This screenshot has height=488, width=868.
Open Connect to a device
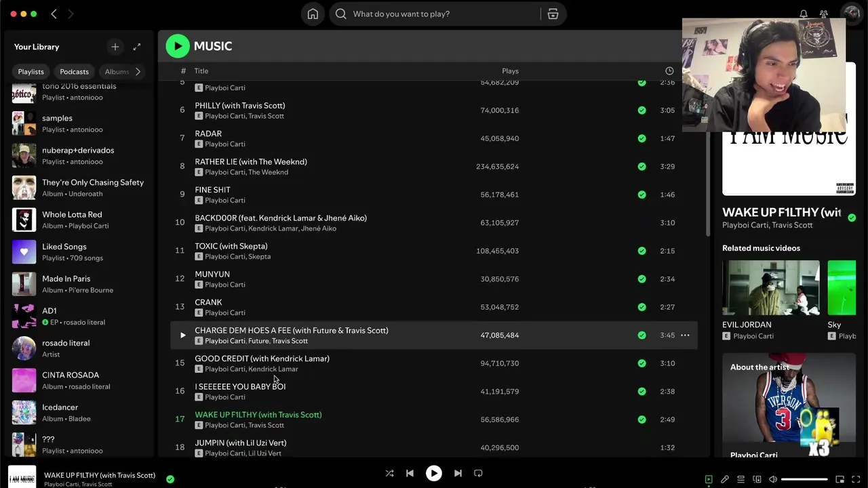click(757, 479)
